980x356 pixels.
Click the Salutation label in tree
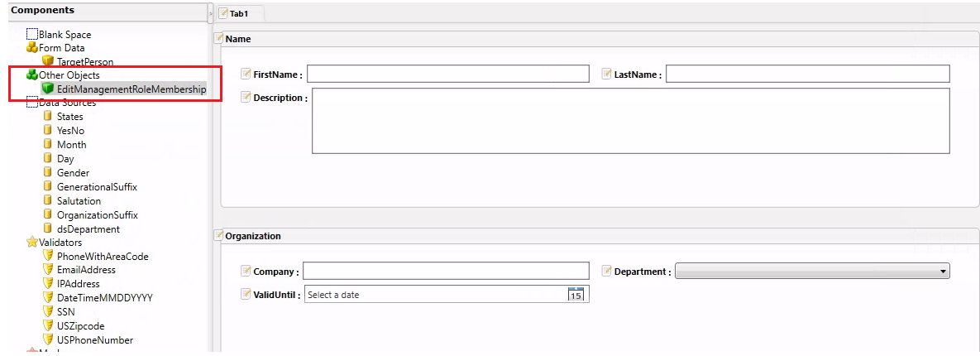(79, 201)
